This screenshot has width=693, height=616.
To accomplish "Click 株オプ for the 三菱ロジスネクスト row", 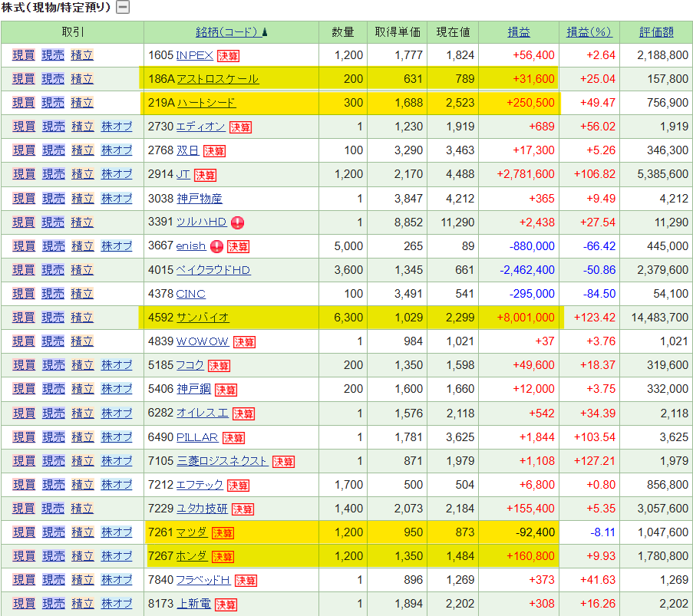I will coord(117,461).
